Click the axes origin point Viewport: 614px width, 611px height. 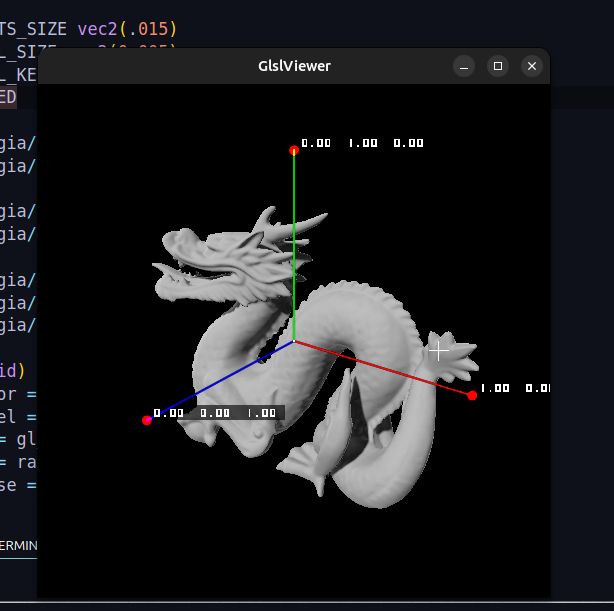click(294, 341)
